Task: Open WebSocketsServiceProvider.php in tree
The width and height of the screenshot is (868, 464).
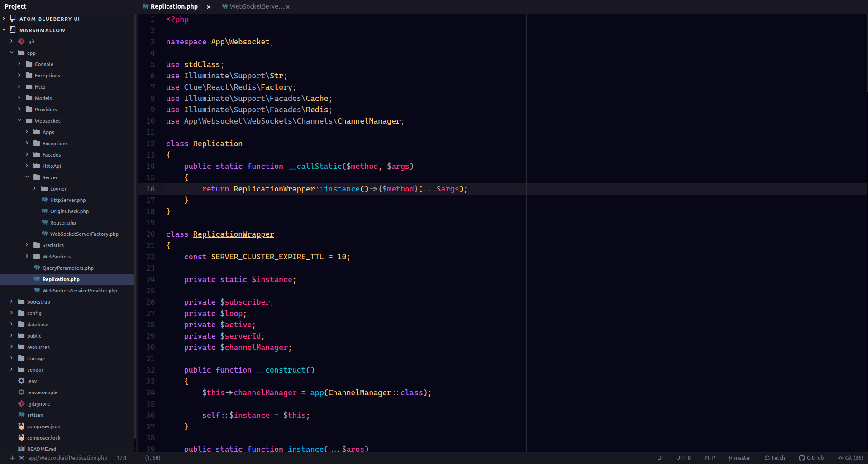Action: (80, 291)
